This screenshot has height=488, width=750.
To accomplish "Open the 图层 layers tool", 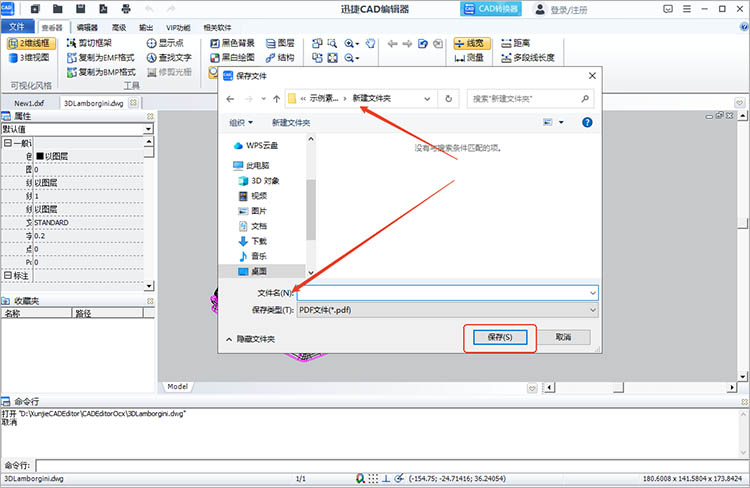I will [280, 43].
